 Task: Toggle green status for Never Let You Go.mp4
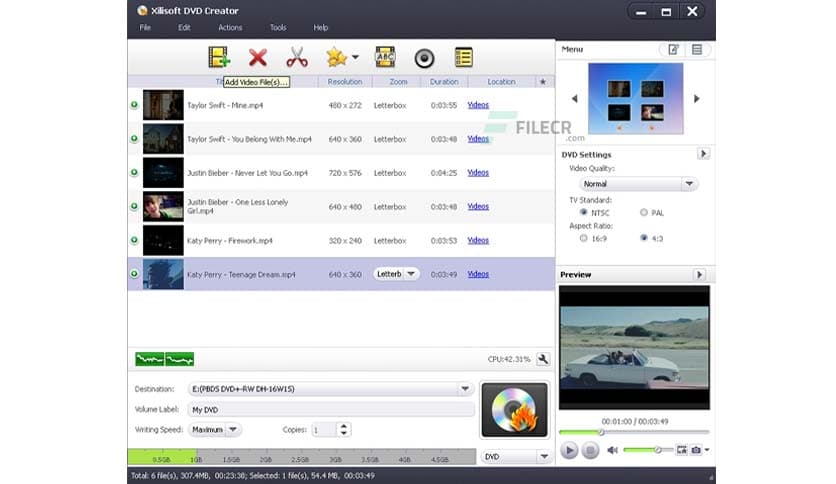(x=134, y=173)
